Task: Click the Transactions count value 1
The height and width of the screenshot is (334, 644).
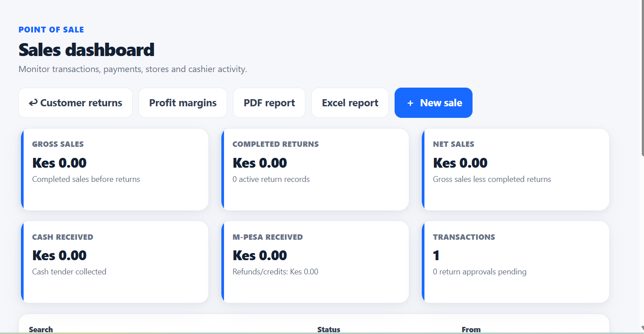Action: [x=436, y=255]
